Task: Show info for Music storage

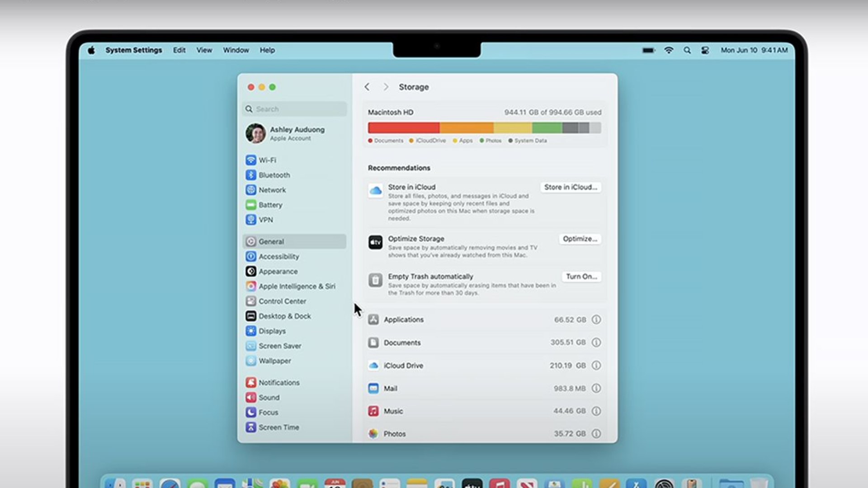Action: point(596,411)
